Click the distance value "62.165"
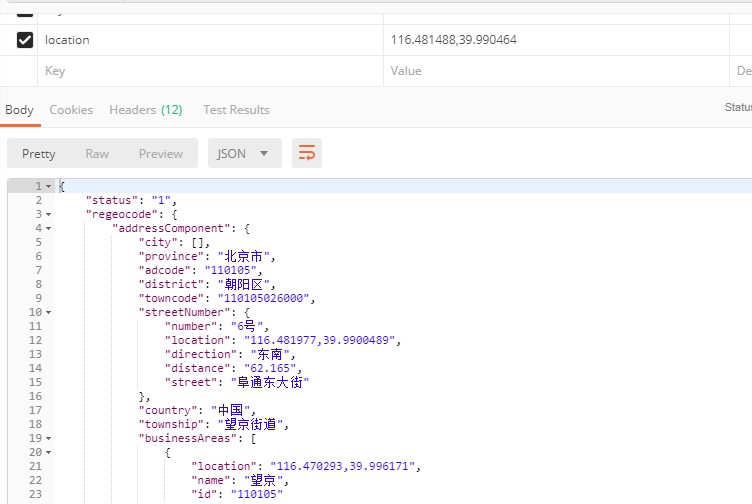 pos(270,368)
